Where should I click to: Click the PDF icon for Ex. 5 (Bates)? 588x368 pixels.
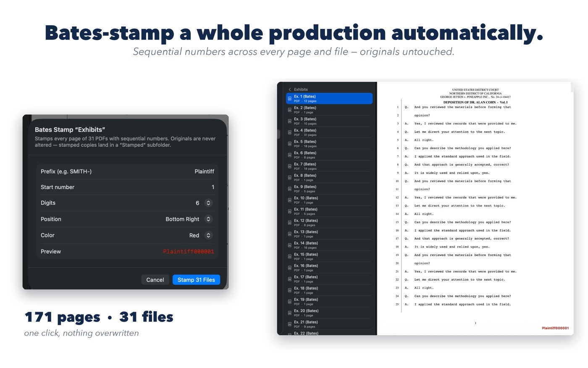pyautogui.click(x=290, y=144)
